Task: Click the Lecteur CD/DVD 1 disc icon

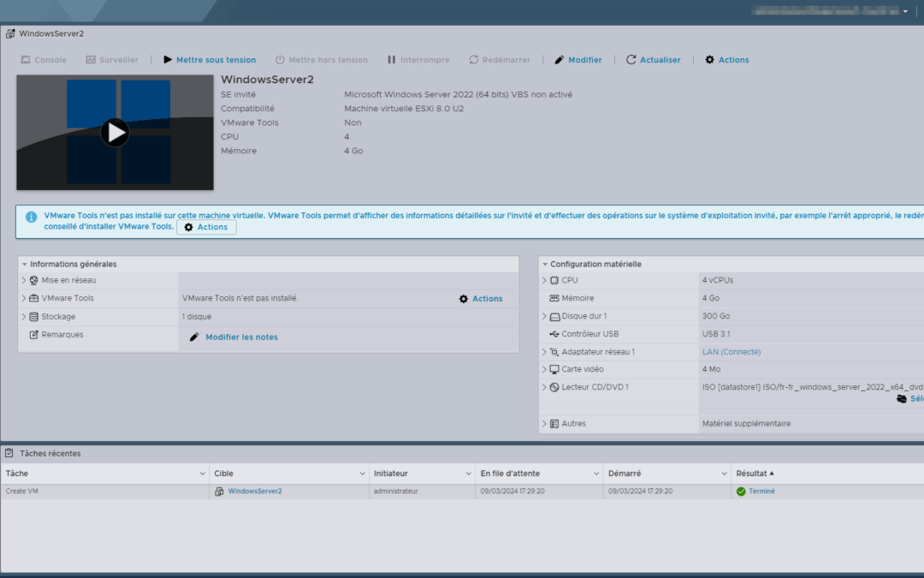Action: 554,388
